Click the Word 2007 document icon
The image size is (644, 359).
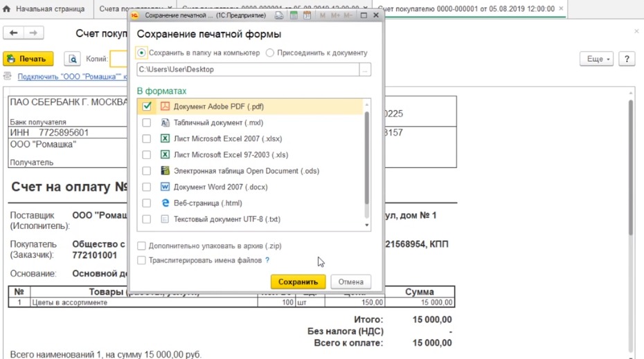click(x=165, y=187)
